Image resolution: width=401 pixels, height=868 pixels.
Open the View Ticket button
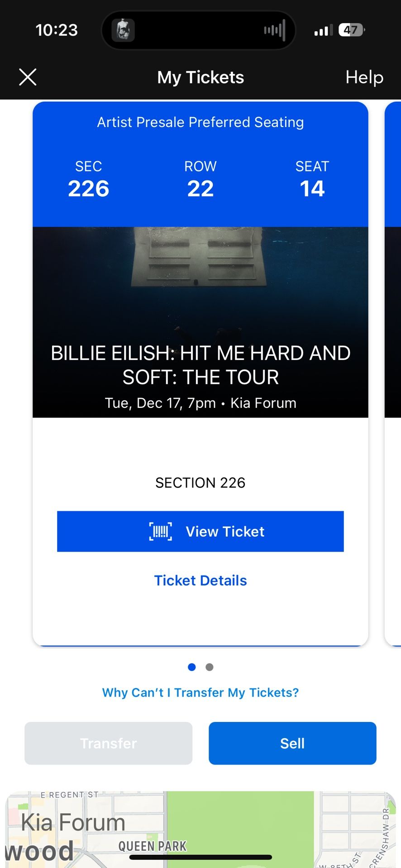click(x=200, y=531)
